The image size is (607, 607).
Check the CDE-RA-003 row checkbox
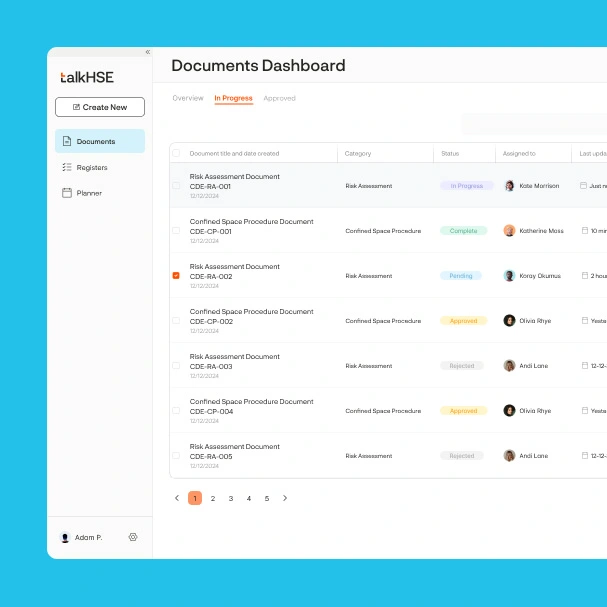[x=176, y=365]
